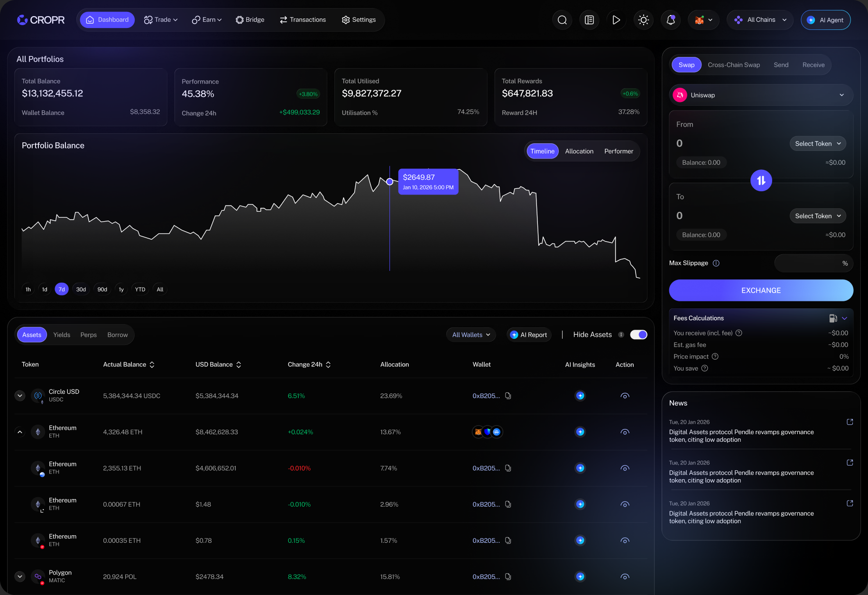Click the Max Slippage percent input

click(x=813, y=263)
